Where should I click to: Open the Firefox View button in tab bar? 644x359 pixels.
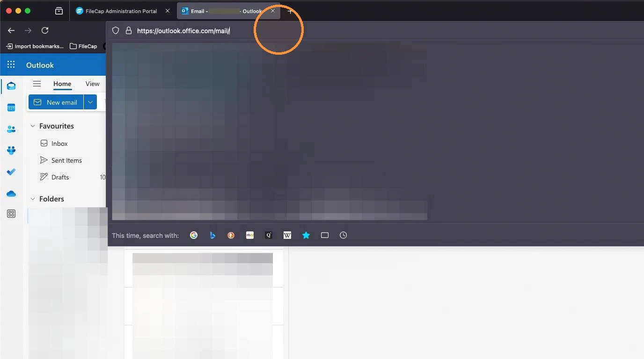pos(59,11)
